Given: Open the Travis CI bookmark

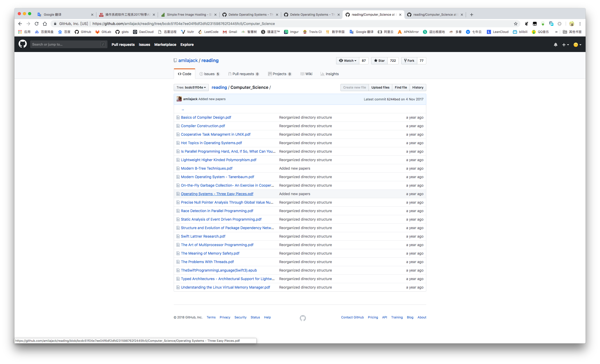Looking at the screenshot, I should point(312,32).
